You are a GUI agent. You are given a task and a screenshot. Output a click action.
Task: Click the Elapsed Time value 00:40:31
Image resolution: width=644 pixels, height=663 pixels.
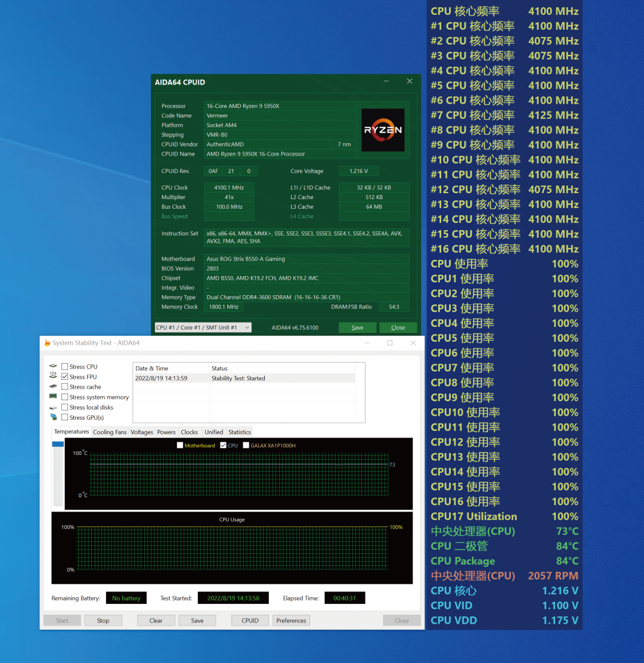pos(345,598)
